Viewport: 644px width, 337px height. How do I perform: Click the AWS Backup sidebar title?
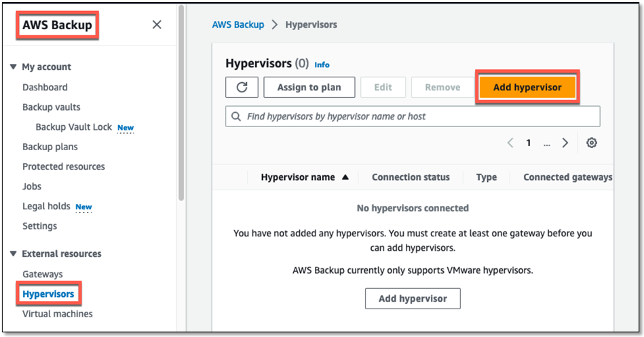tap(57, 24)
